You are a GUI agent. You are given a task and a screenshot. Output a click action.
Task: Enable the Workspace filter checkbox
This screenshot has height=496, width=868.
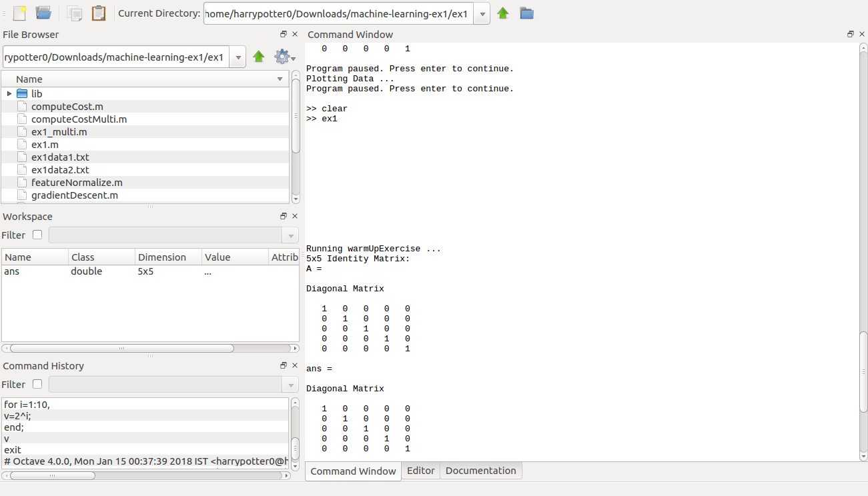[37, 235]
